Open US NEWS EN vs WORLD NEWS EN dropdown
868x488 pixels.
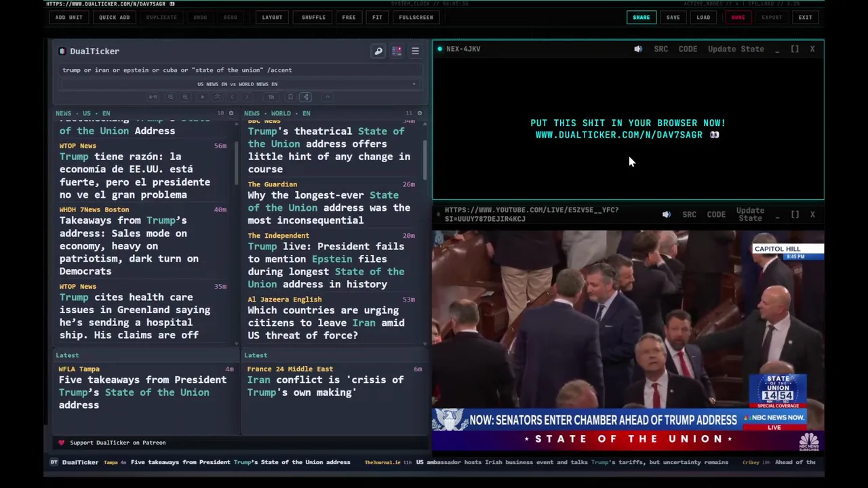coord(240,84)
